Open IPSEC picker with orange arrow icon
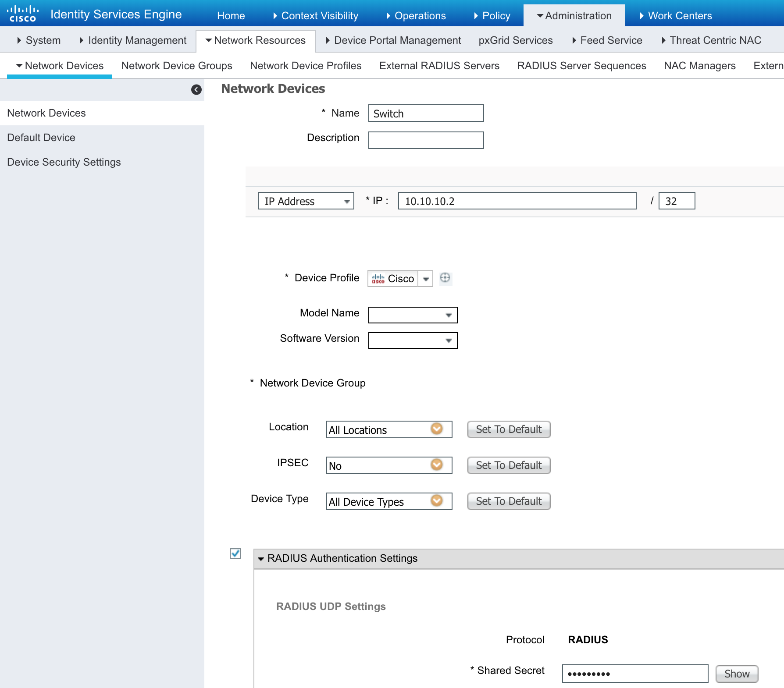This screenshot has height=688, width=784. point(436,465)
